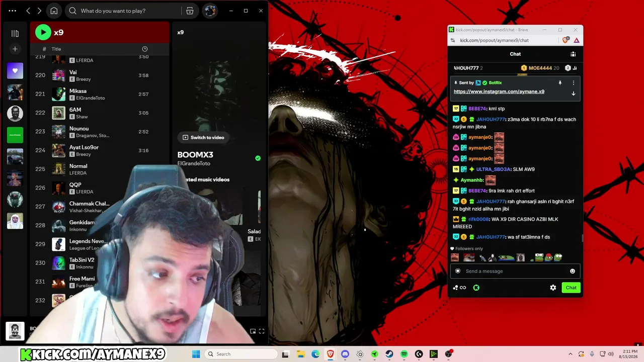Open the green playlist thumbnail in the sidebar
The width and height of the screenshot is (644, 362).
click(x=15, y=135)
